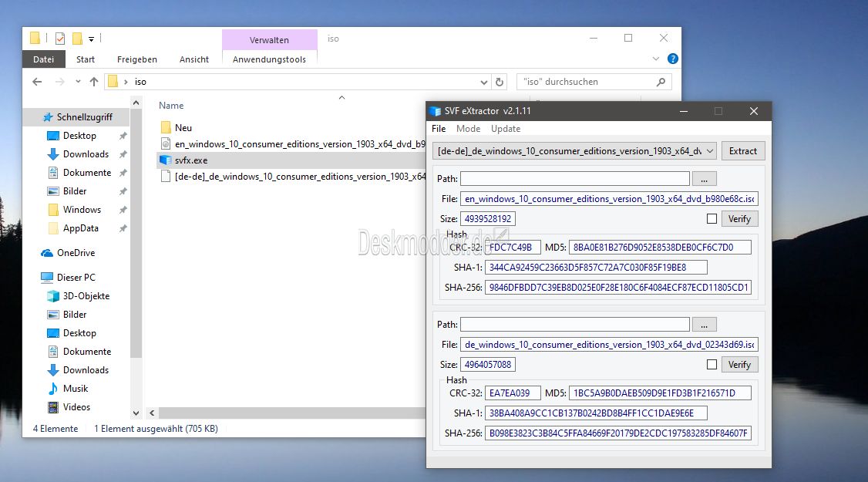Click the source CRC-32 field FDC7C49B
Image resolution: width=868 pixels, height=482 pixels.
tap(513, 247)
